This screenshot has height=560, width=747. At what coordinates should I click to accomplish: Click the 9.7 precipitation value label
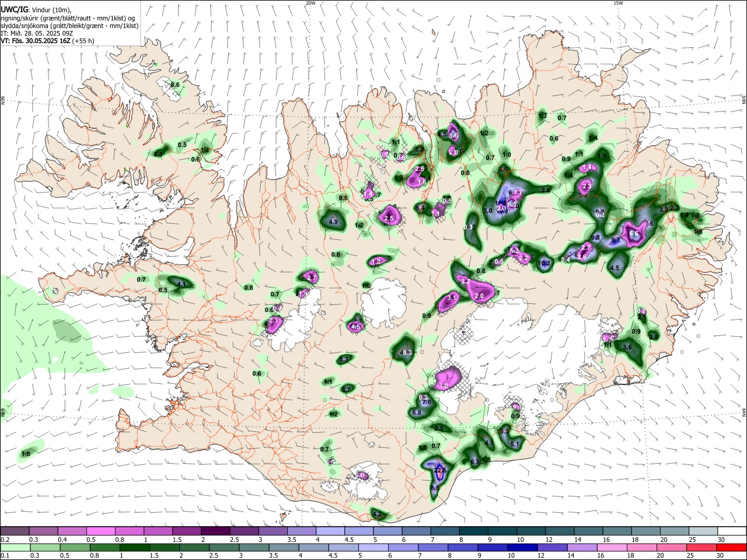(616, 240)
